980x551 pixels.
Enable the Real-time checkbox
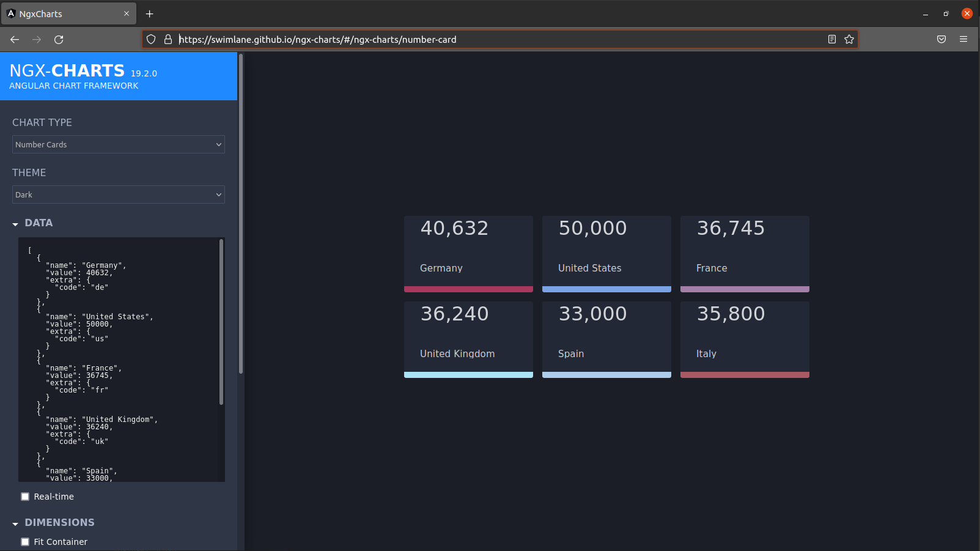tap(25, 497)
